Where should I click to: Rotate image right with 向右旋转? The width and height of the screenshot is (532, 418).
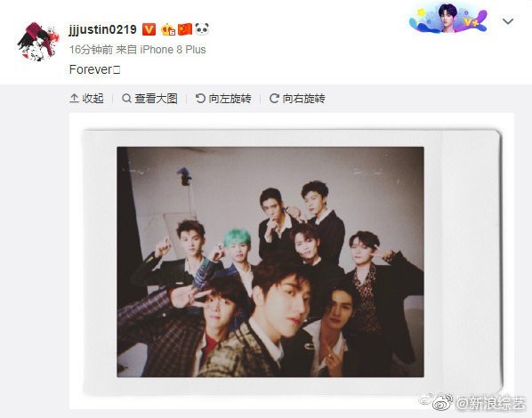pyautogui.click(x=297, y=99)
